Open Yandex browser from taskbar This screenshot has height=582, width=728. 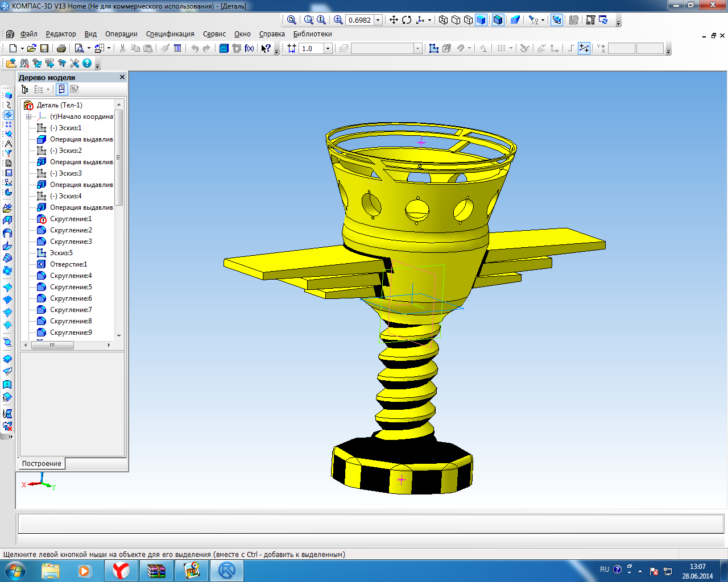point(121,570)
